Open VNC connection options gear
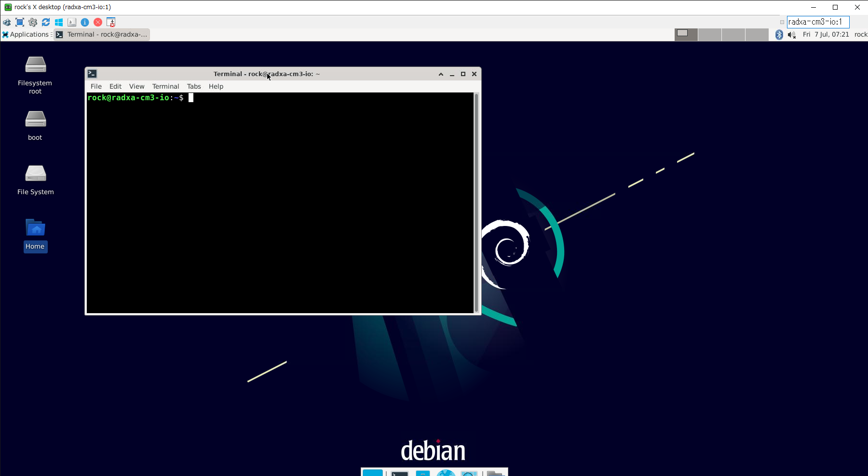Screen dimensions: 868x476 [x=33, y=22]
